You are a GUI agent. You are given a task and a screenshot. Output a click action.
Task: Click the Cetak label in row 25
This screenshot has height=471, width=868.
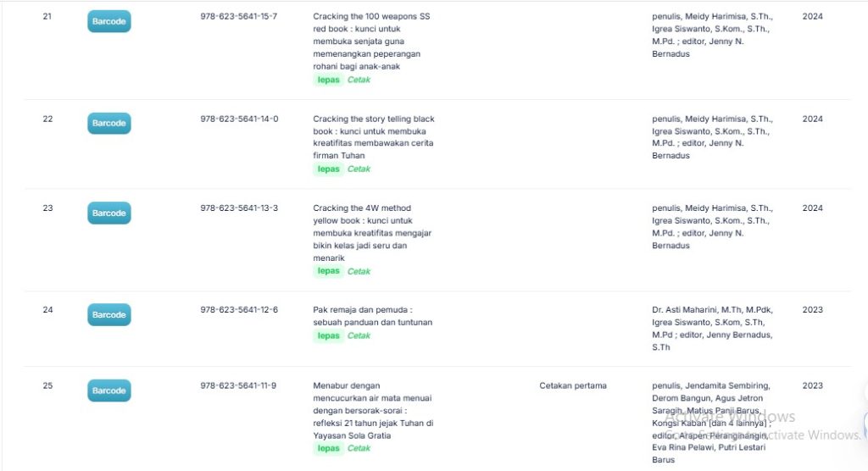359,448
